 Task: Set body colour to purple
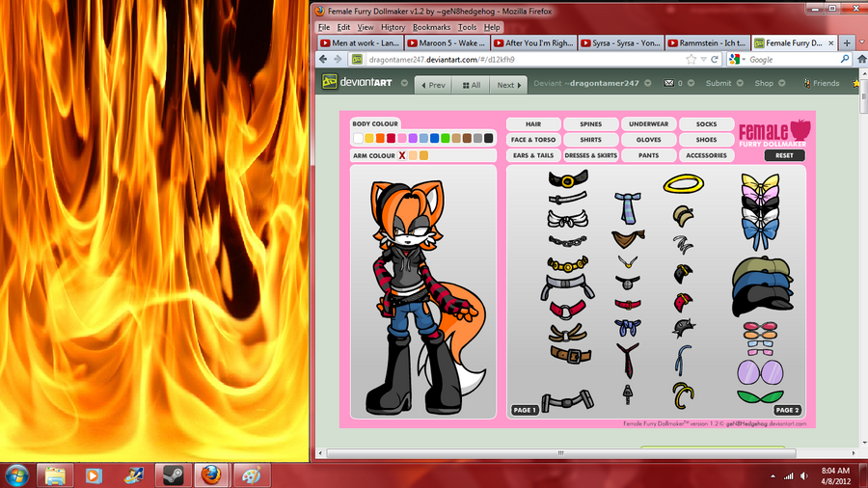(413, 138)
